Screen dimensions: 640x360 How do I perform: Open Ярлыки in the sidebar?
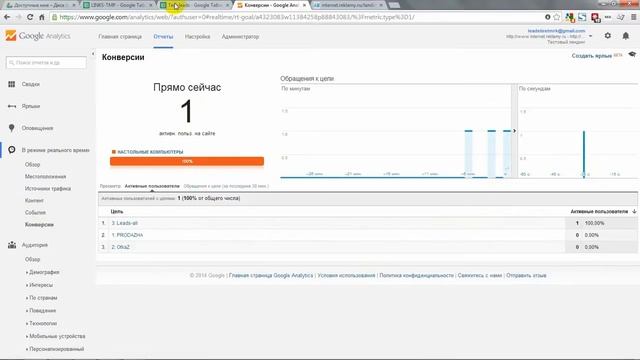click(x=31, y=106)
